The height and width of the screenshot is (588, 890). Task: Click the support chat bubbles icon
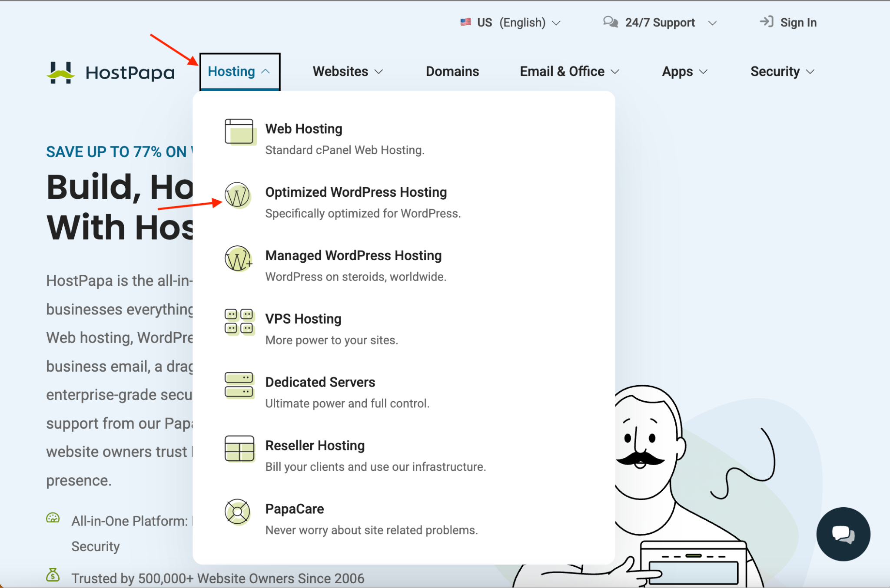click(610, 22)
